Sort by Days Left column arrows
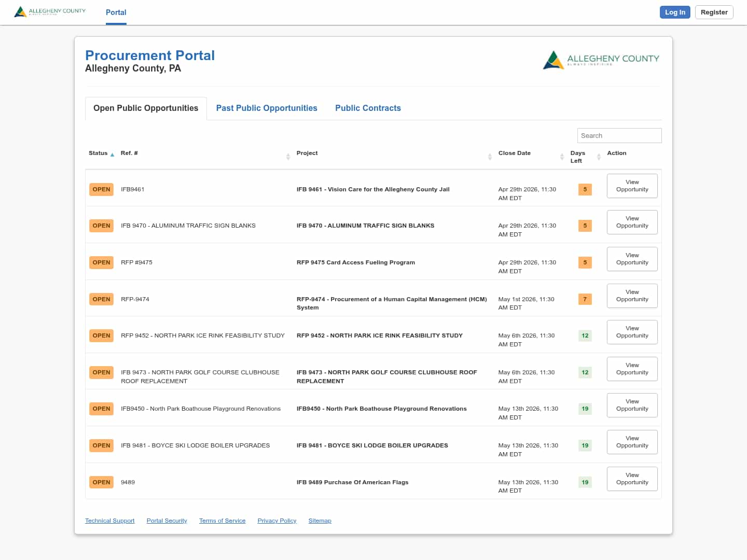Image resolution: width=747 pixels, height=560 pixels. click(599, 157)
